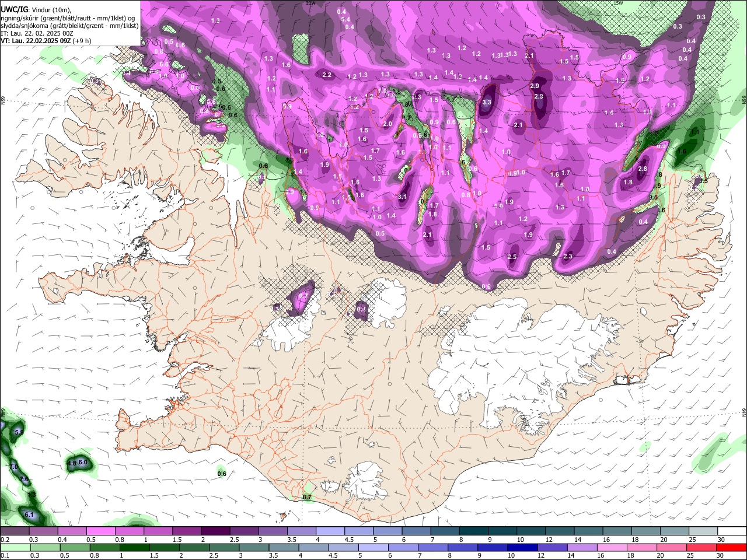Click the 20W longitude label at top
Image resolution: width=747 pixels, height=560 pixels.
(x=311, y=3)
